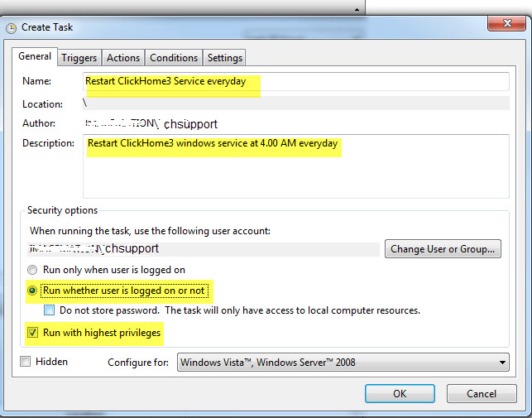The image size is (532, 418).
Task: Go to the Actions tab
Action: 123,58
